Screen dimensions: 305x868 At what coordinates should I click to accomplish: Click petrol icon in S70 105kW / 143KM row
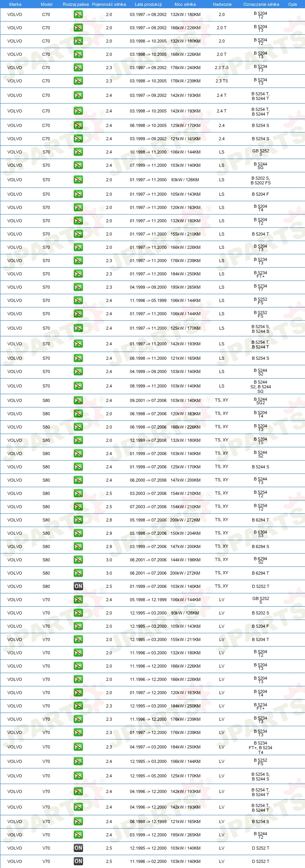tap(78, 194)
